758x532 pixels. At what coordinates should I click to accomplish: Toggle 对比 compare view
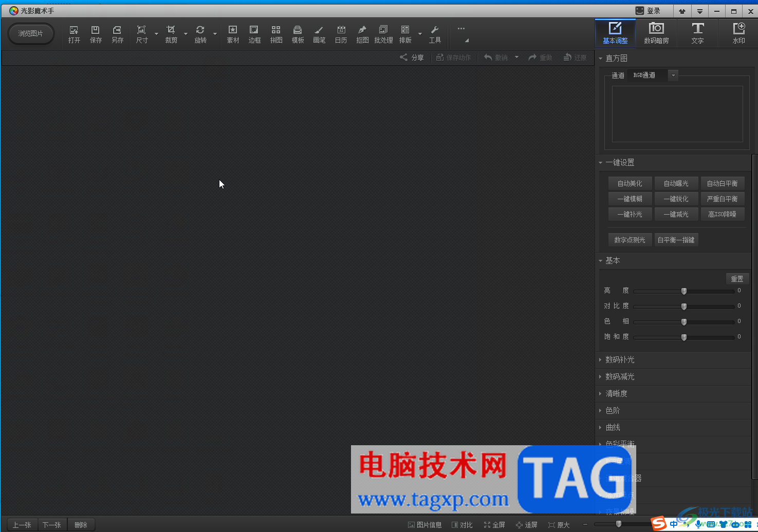click(462, 525)
